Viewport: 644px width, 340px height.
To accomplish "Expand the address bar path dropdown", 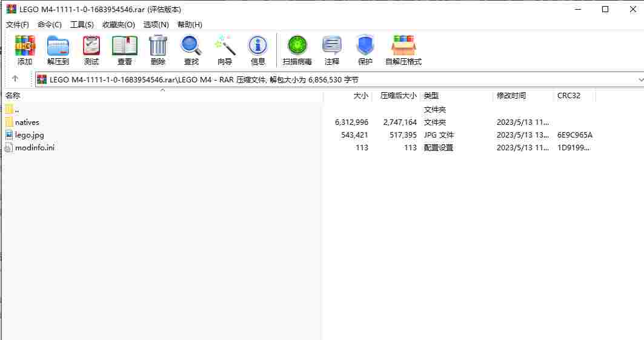I will 640,79.
